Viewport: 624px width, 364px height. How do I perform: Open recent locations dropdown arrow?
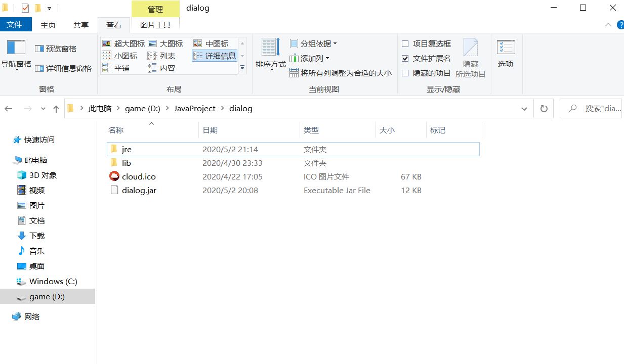[43, 109]
